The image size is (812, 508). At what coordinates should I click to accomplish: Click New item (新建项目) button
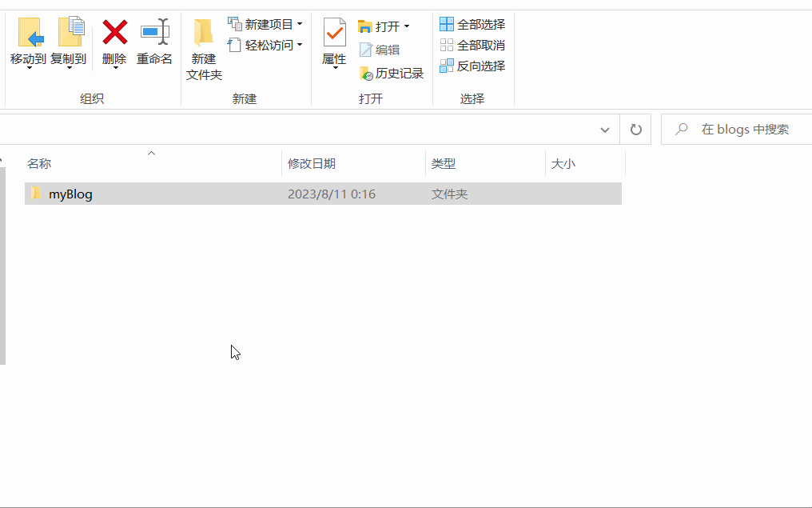tap(265, 24)
